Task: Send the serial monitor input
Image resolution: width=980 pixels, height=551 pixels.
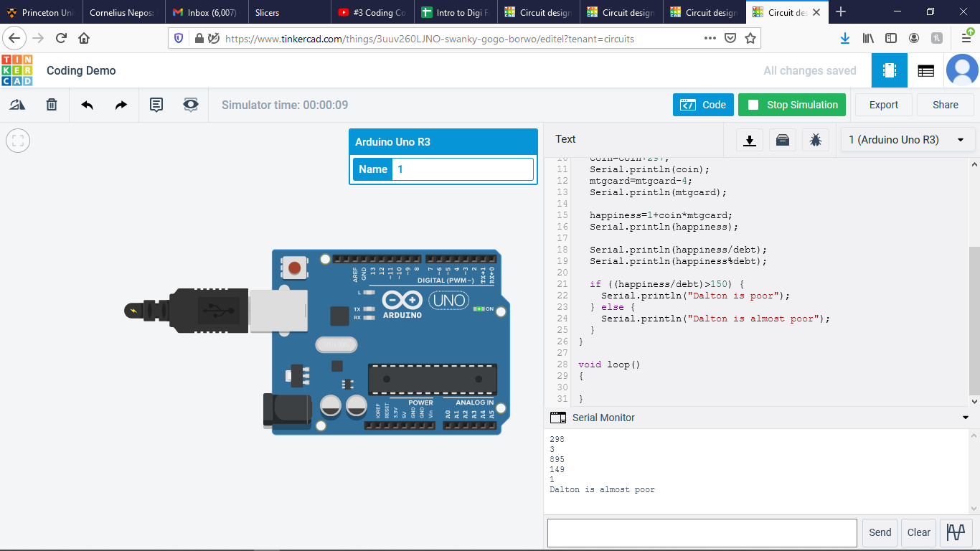Action: [880, 532]
